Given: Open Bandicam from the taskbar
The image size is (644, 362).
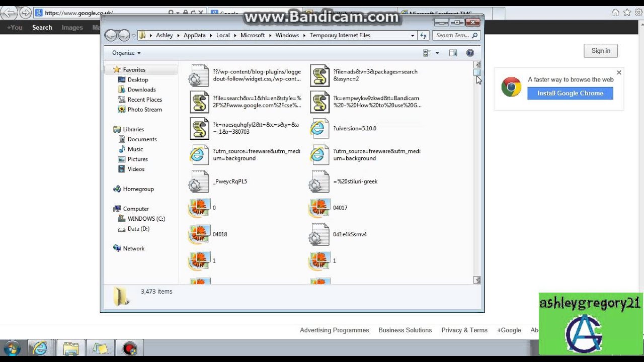Looking at the screenshot, I should click(130, 348).
